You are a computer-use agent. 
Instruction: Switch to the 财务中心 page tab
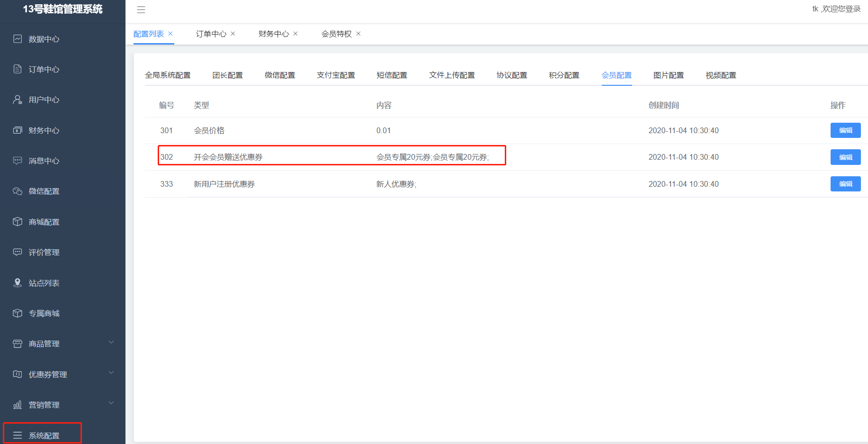273,34
